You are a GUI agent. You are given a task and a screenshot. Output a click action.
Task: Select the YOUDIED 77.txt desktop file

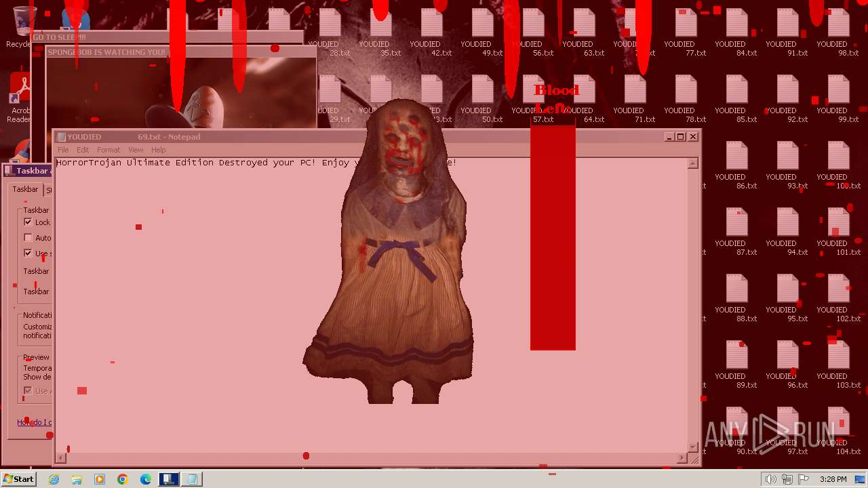coord(686,33)
